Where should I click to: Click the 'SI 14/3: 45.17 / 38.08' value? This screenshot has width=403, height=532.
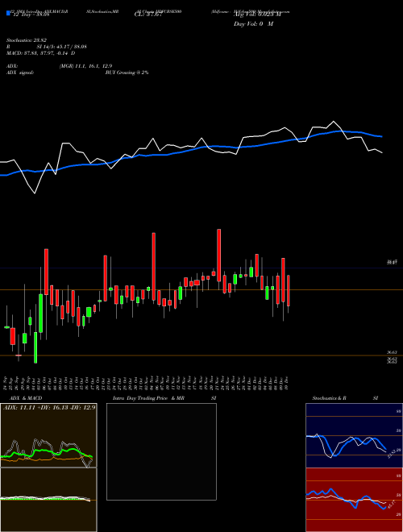[x=62, y=47]
